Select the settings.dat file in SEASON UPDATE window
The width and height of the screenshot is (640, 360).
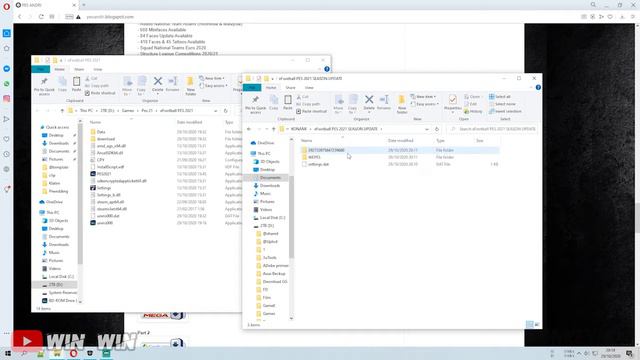click(x=318, y=164)
